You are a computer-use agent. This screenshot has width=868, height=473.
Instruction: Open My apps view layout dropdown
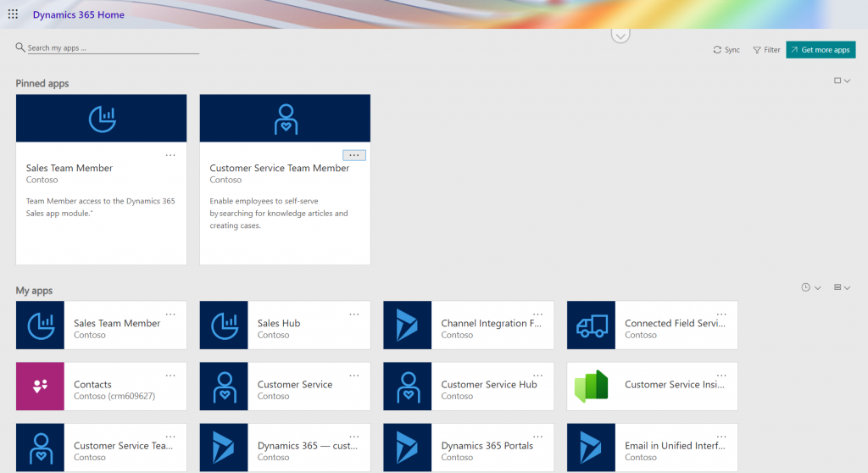point(842,287)
